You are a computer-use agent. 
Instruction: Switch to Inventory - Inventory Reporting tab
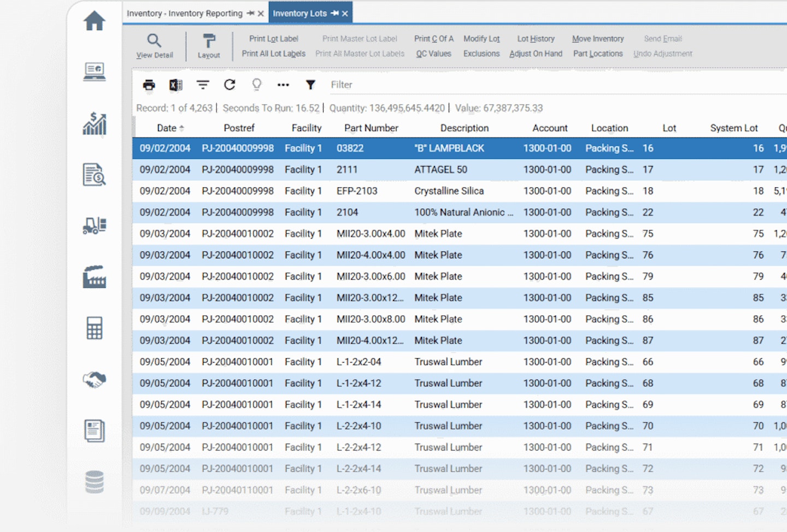(x=185, y=13)
